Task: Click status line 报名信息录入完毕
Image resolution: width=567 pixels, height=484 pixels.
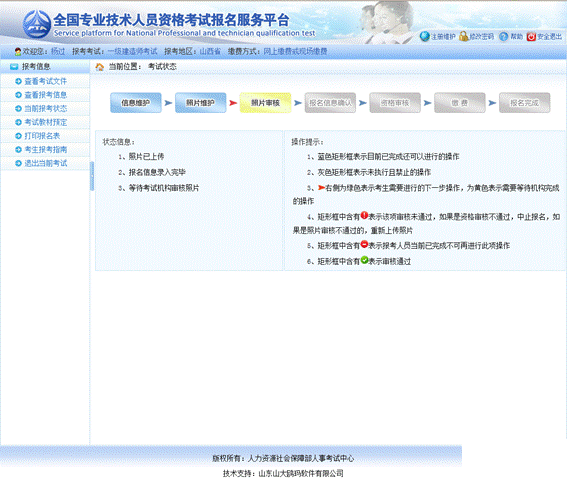Action: coord(157,173)
